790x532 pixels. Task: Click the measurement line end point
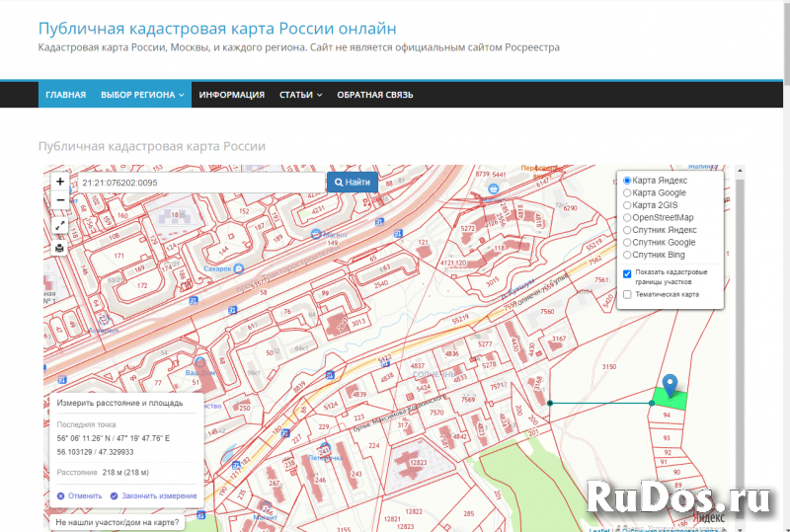pos(652,403)
